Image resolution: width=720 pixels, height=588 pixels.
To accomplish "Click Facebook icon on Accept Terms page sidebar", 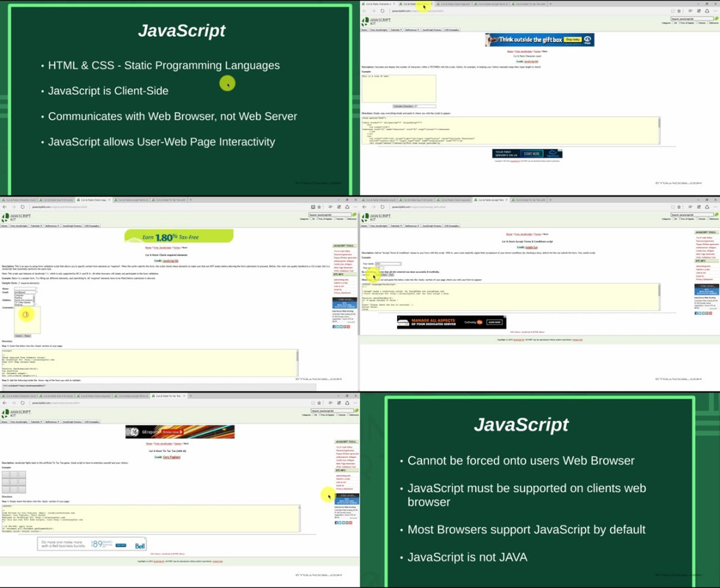I will pyautogui.click(x=696, y=313).
